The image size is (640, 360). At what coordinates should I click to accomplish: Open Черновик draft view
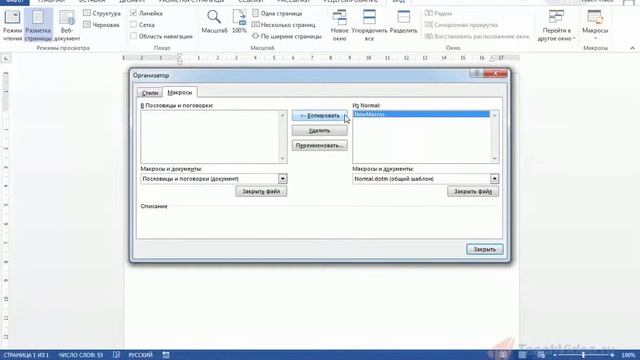tap(102, 25)
